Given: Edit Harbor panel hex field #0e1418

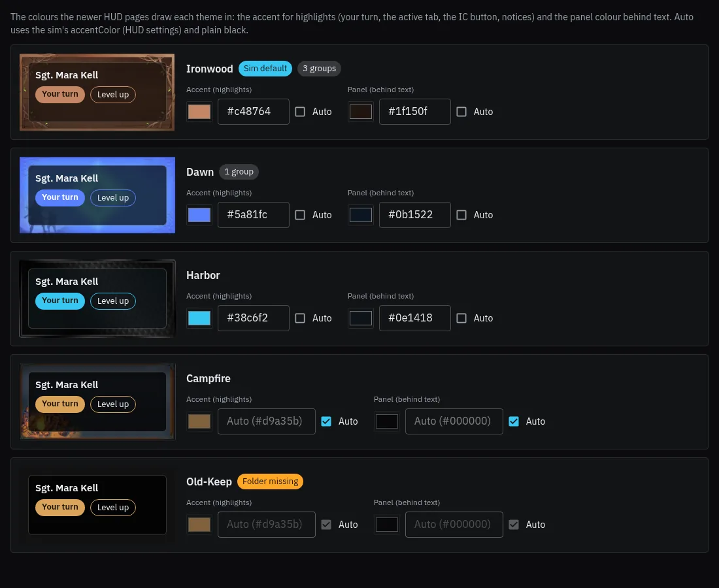Looking at the screenshot, I should click(x=414, y=318).
